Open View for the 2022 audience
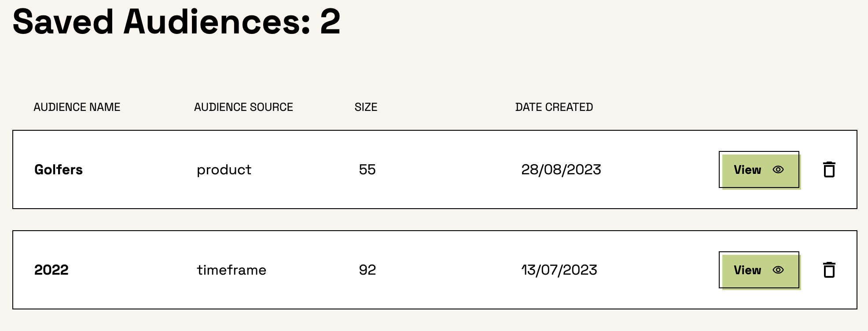 pyautogui.click(x=759, y=270)
